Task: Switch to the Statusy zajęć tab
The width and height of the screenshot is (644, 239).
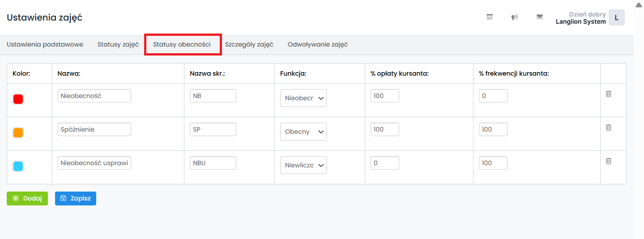Action: pyautogui.click(x=118, y=45)
